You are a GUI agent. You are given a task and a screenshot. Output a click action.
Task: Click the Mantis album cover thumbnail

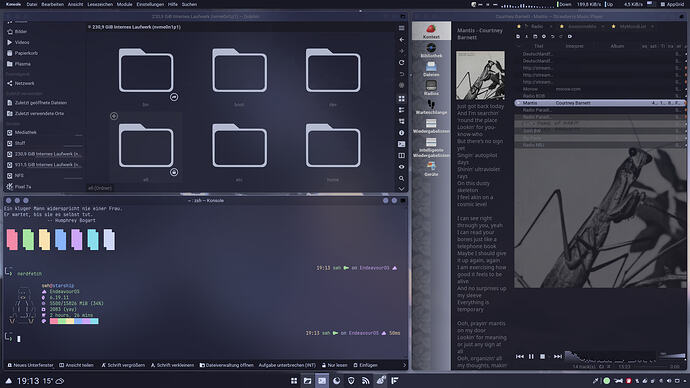click(480, 75)
